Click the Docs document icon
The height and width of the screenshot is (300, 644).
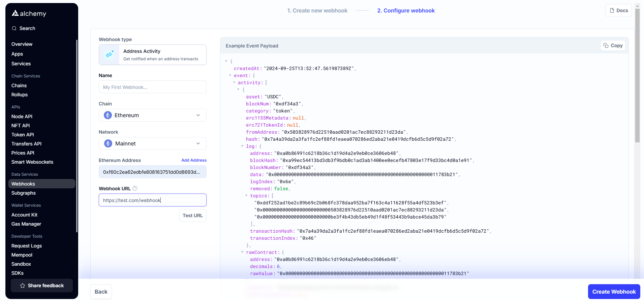point(612,10)
